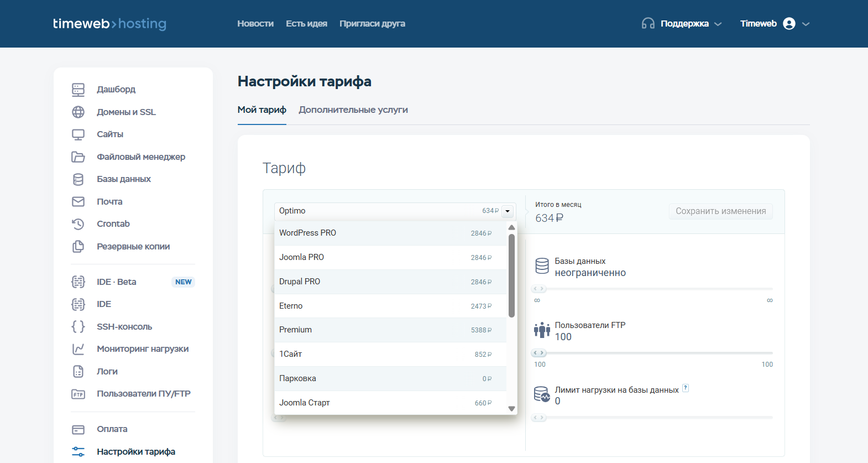Click the globe icon for Домены и SSL
The height and width of the screenshot is (463, 868).
pyautogui.click(x=79, y=112)
